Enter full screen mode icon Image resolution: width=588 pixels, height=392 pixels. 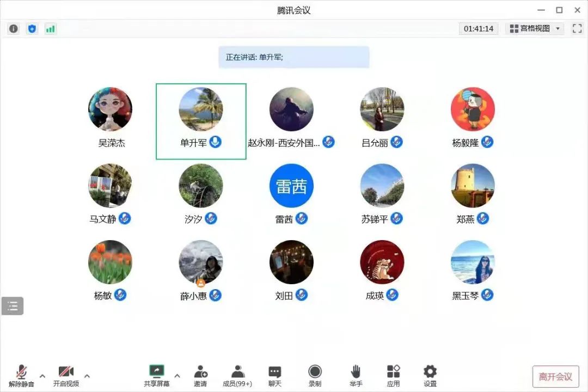coord(577,29)
